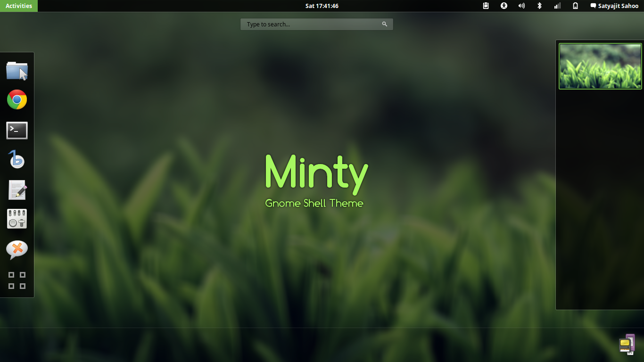
Task: Open the Bluetooth status icon
Action: [x=539, y=6]
